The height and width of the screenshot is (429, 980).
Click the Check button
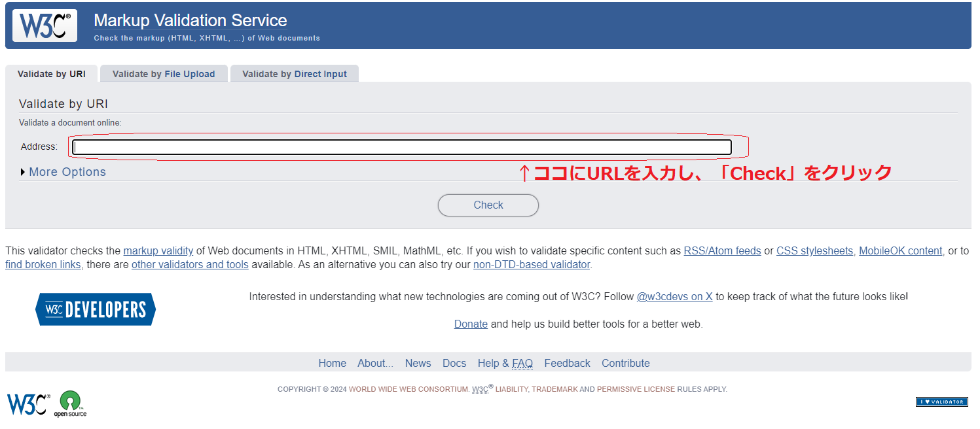[x=488, y=205]
